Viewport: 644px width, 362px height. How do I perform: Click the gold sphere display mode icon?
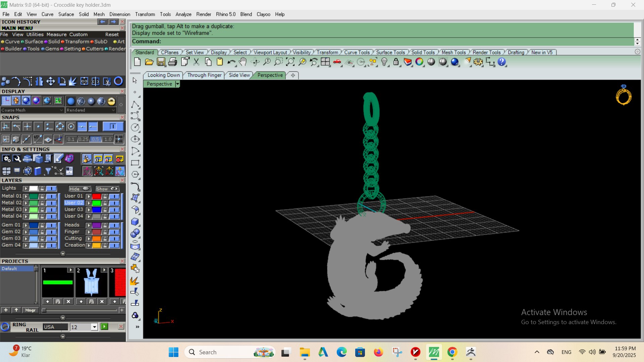(111, 101)
